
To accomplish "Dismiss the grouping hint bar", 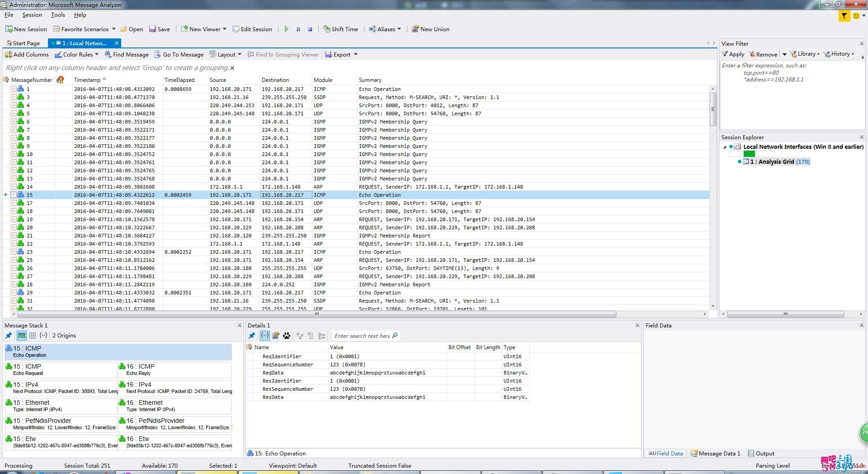I will click(x=232, y=68).
